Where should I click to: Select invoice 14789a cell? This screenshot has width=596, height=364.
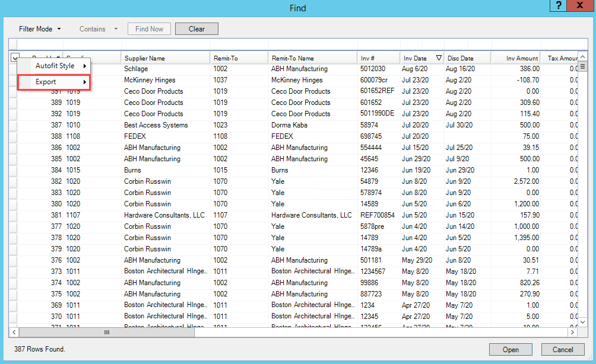379,249
